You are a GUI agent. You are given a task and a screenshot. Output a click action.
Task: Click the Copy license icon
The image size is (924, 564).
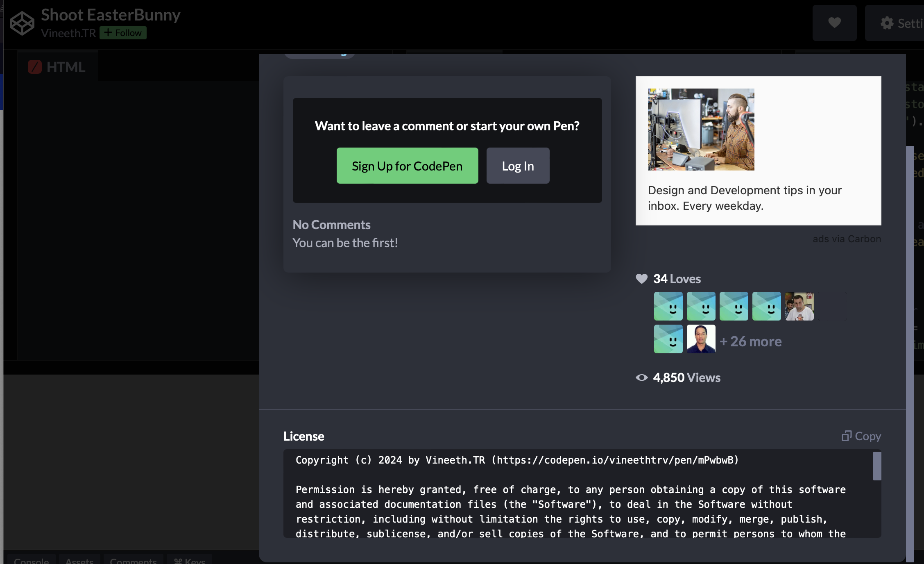(x=846, y=436)
